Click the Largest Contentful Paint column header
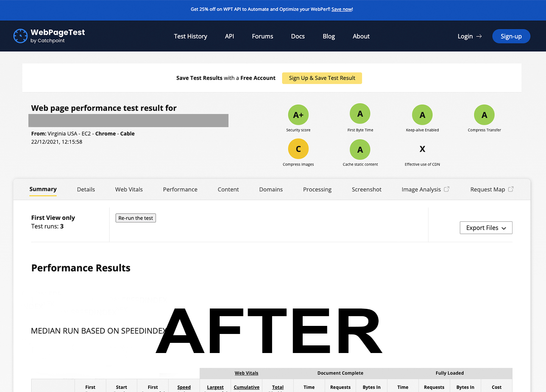This screenshot has height=392, width=546. point(215,387)
